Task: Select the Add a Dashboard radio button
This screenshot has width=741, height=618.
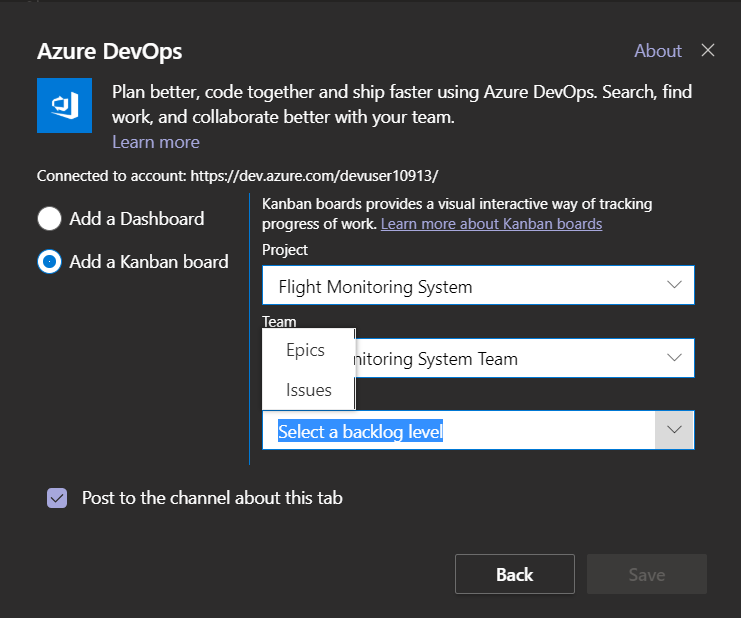Action: pos(49,218)
